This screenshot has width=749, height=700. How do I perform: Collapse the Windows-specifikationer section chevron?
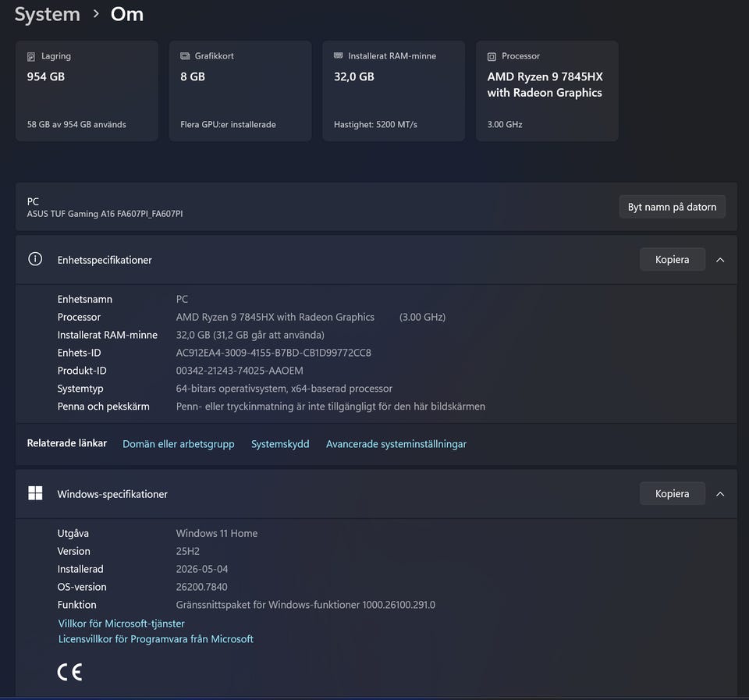click(x=720, y=494)
